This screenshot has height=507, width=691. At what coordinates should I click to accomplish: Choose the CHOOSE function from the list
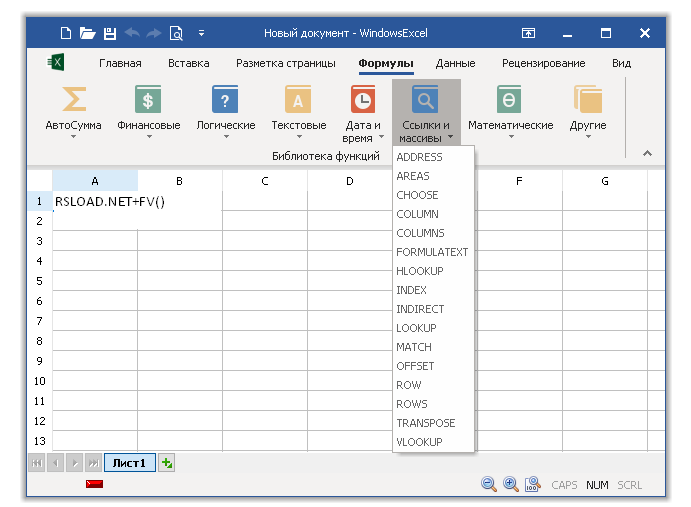click(433, 195)
